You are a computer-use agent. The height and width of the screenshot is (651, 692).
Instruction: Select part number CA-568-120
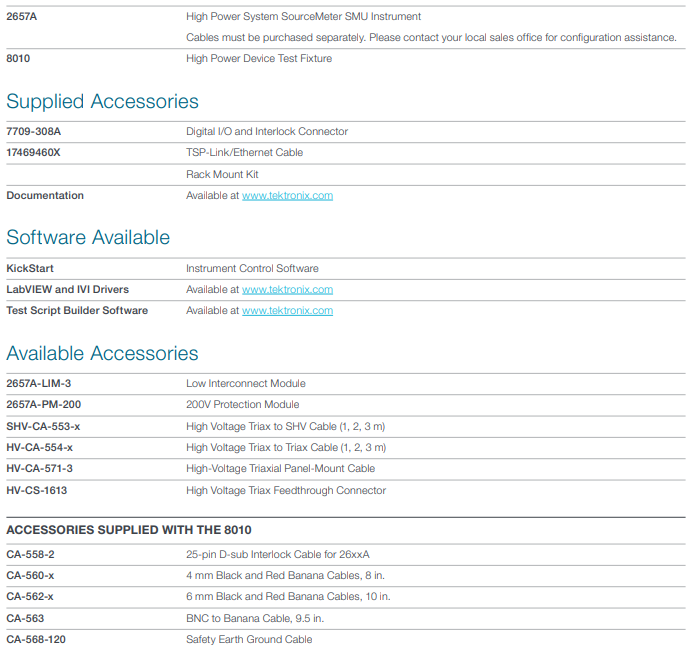click(x=36, y=640)
